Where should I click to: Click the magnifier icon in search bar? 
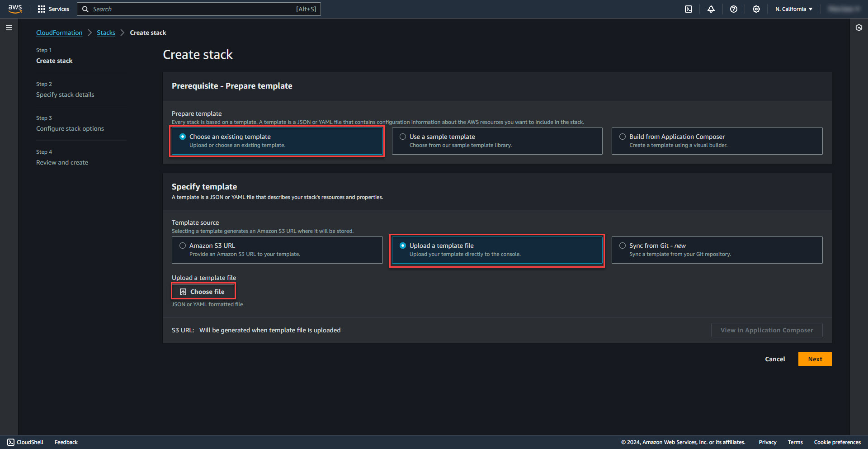85,9
